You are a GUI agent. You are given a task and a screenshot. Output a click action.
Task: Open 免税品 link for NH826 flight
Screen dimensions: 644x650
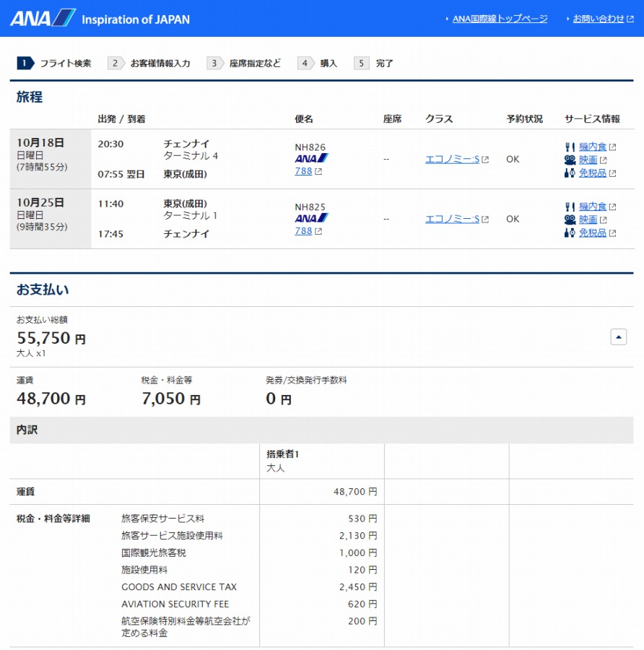tap(593, 173)
